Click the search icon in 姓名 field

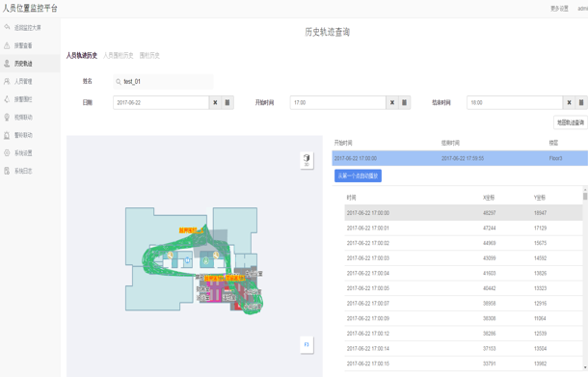click(119, 82)
